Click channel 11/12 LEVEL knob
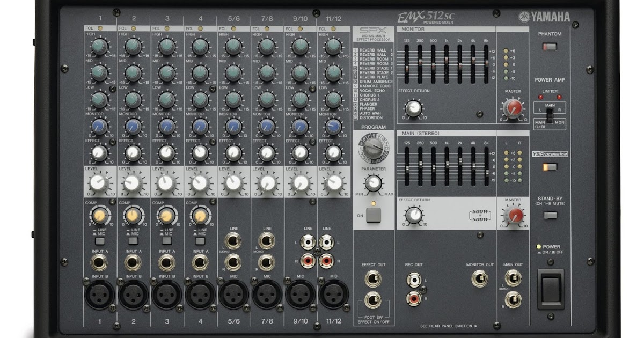 [x=334, y=183]
